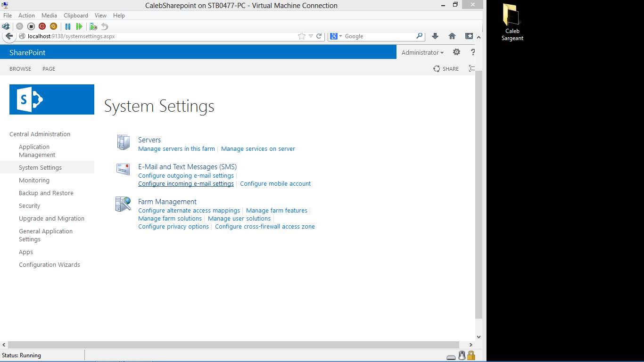Open Manage servers in this farm

pos(176,149)
